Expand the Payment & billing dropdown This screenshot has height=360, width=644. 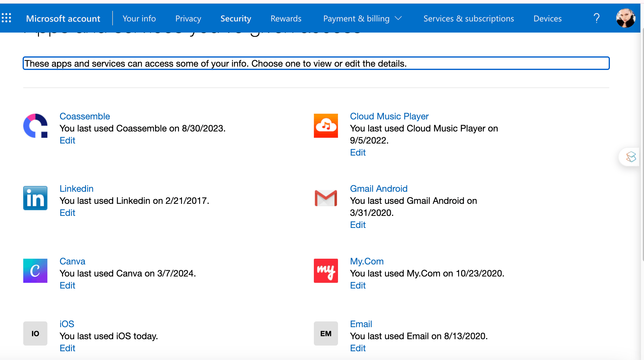coord(362,18)
